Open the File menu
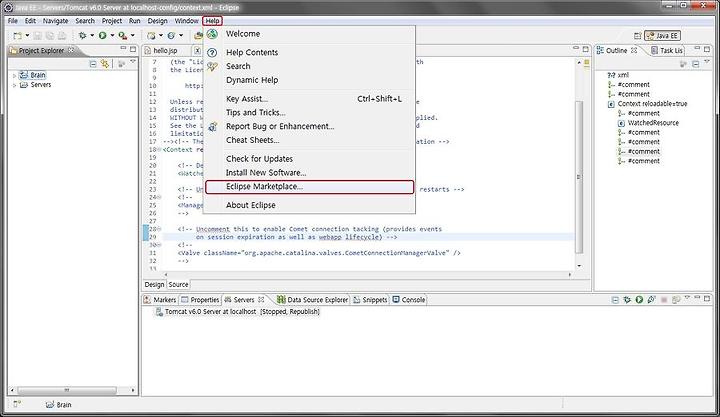The image size is (720, 417). (13, 21)
